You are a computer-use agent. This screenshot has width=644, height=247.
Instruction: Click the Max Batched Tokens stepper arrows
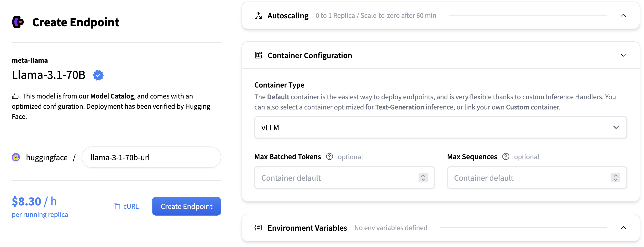click(x=423, y=178)
